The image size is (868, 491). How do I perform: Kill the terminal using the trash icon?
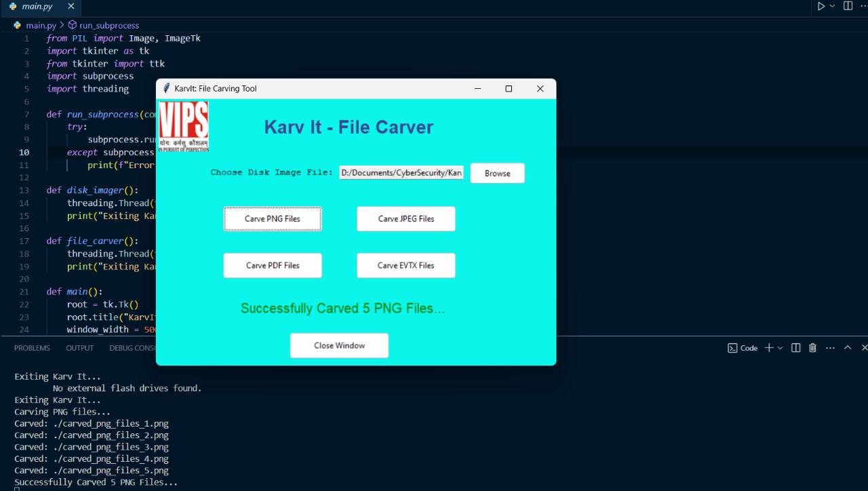812,347
